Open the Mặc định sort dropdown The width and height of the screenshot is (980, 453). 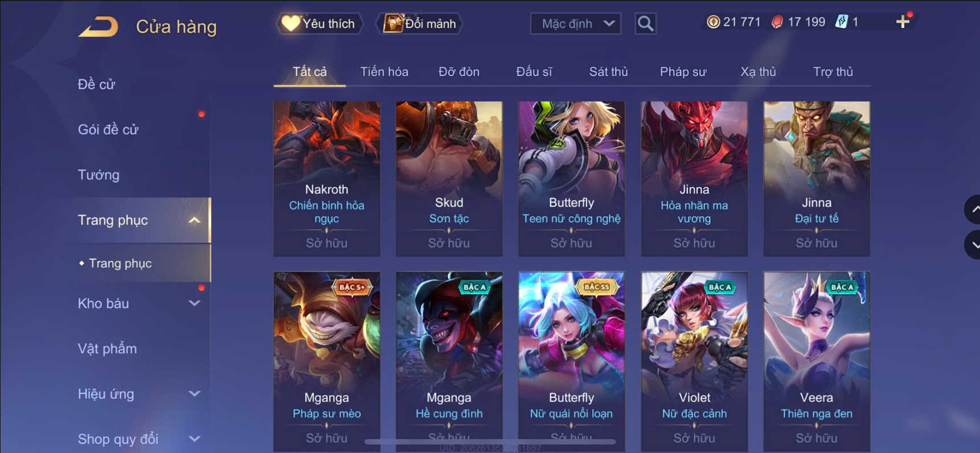click(575, 23)
